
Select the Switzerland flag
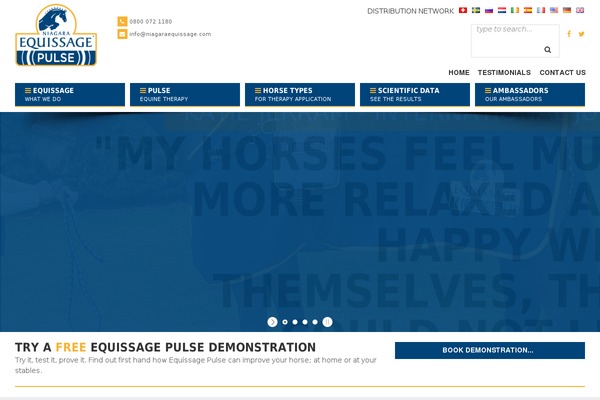[x=463, y=10]
